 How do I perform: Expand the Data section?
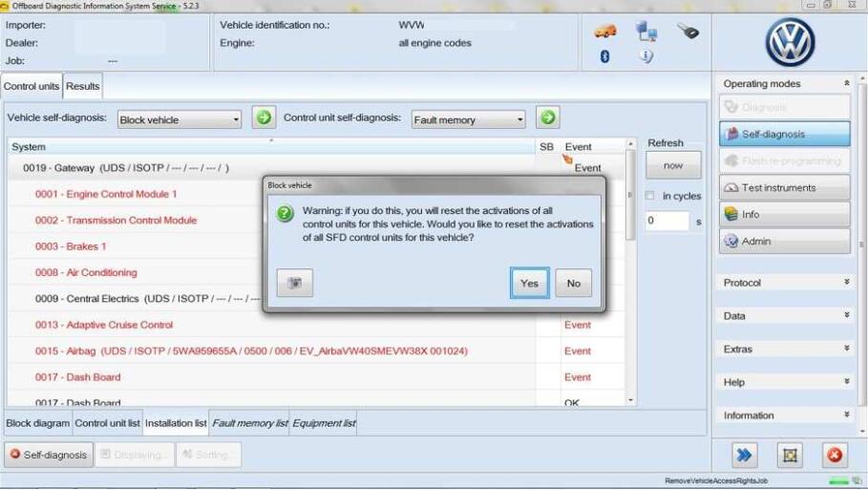coord(846,315)
